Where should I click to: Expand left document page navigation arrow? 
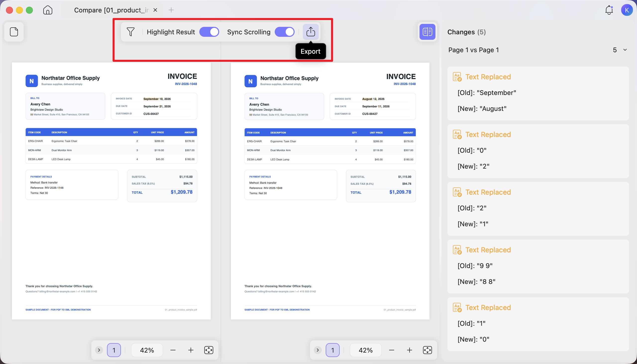[x=99, y=350]
